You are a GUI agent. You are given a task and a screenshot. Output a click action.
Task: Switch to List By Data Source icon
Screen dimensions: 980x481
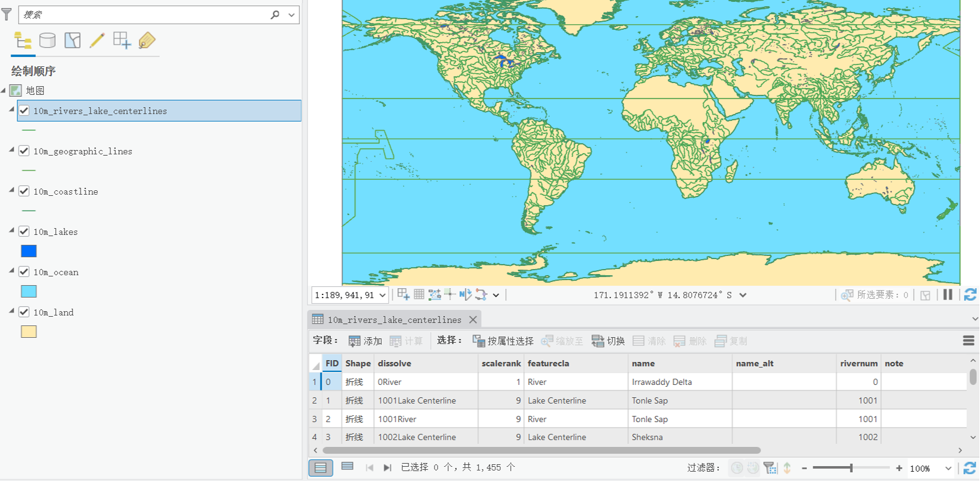tap(47, 41)
